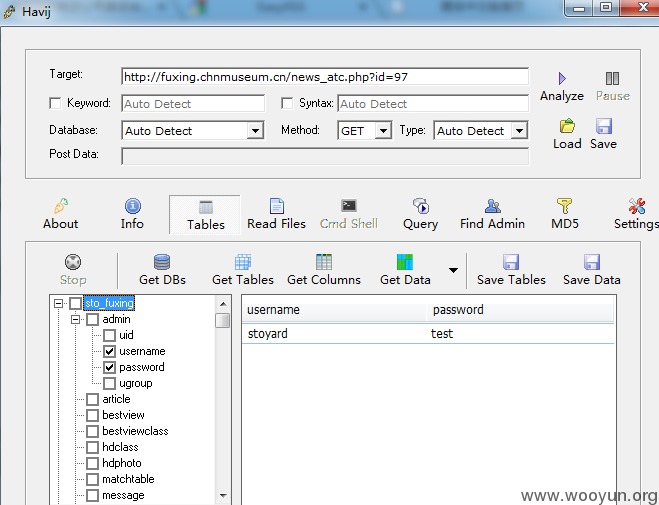Check the article table checkbox
Screen dimensions: 659x505
pyautogui.click(x=92, y=399)
